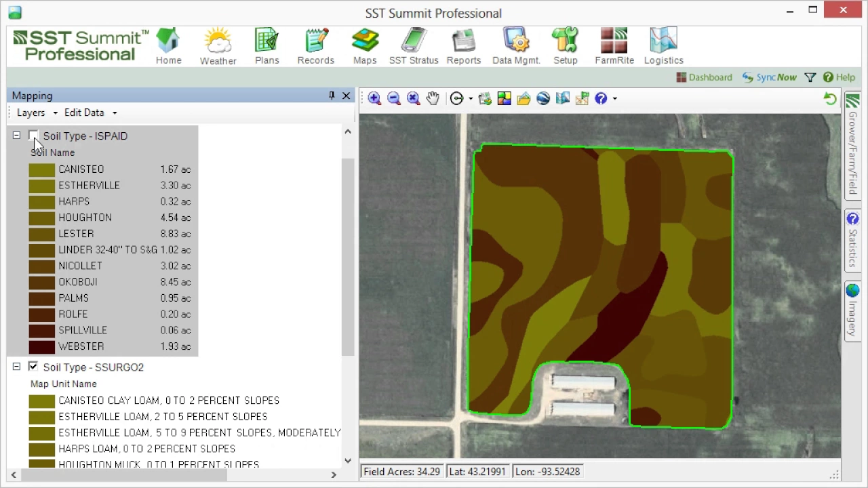Viewport: 868px width, 488px height.
Task: Open Data Mgmt. module
Action: (x=516, y=46)
